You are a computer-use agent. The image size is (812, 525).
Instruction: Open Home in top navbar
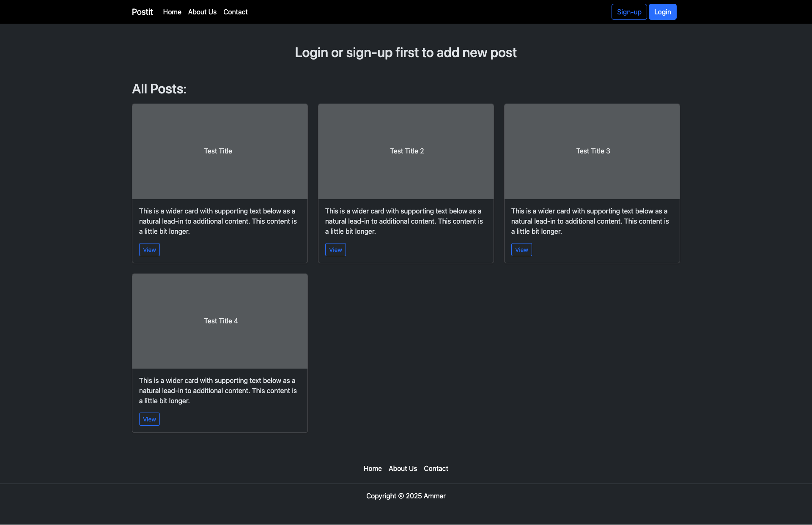click(172, 12)
